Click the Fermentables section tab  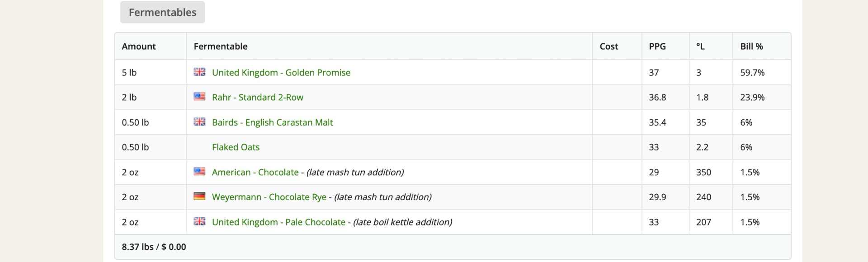pos(162,12)
